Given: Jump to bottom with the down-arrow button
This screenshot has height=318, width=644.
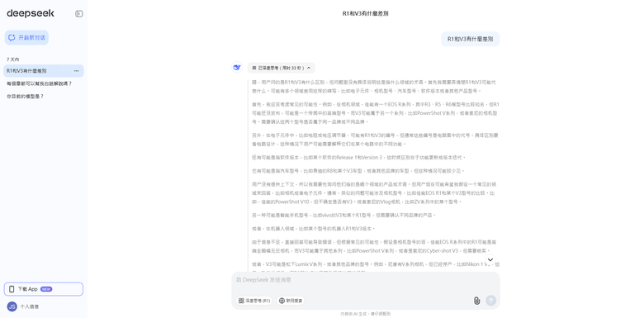Looking at the screenshot, I should point(490,259).
